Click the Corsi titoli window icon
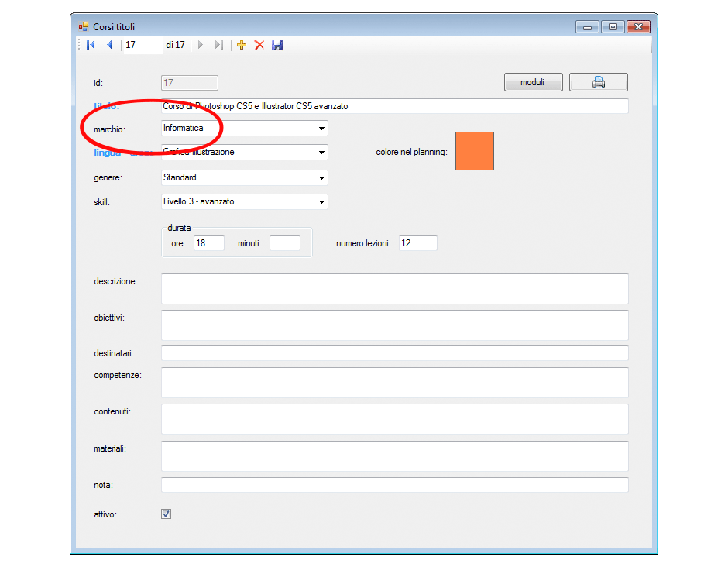The width and height of the screenshot is (728, 567). click(84, 26)
